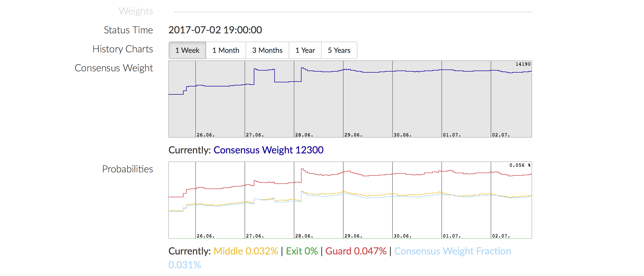Screen dimensions: 644x276
Task: Choose the 1 Year chart range
Action: point(305,50)
